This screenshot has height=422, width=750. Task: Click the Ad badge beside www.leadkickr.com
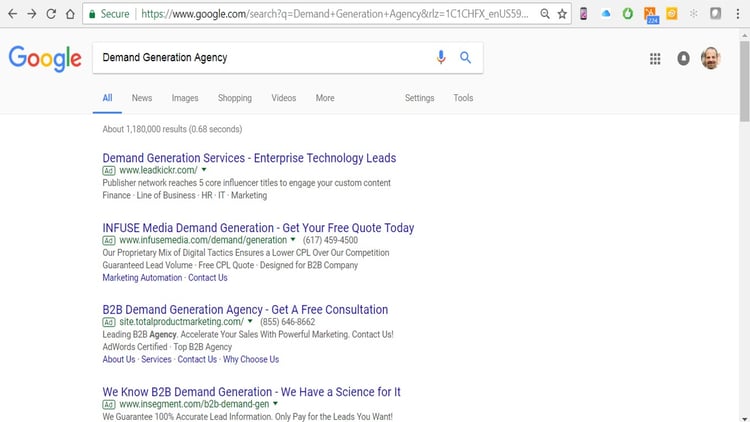(109, 170)
